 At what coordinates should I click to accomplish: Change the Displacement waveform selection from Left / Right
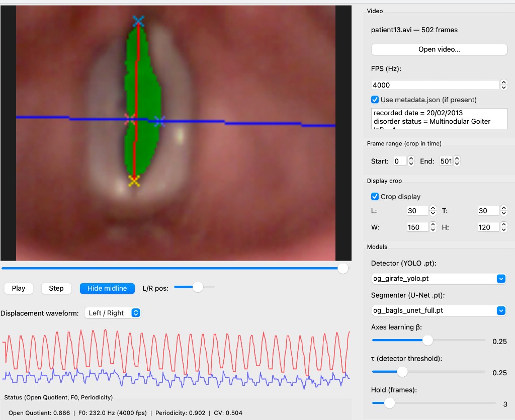tap(113, 313)
